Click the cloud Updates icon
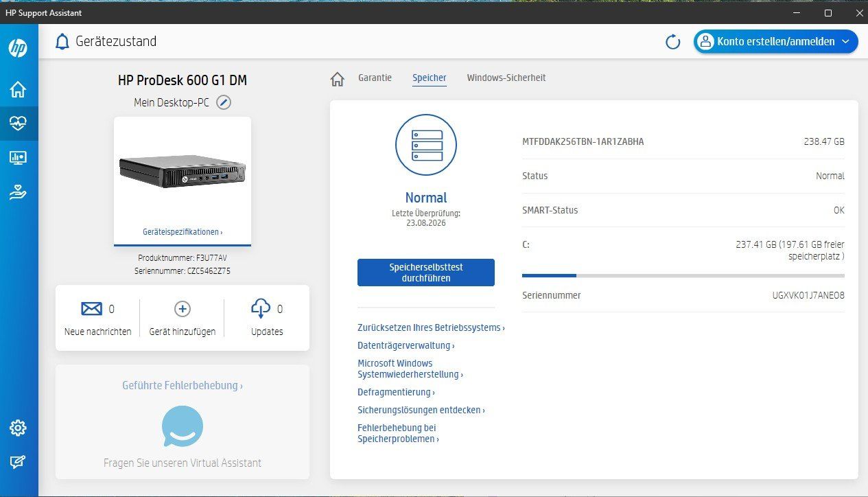Screen dimensions: 868x497 [261, 309]
